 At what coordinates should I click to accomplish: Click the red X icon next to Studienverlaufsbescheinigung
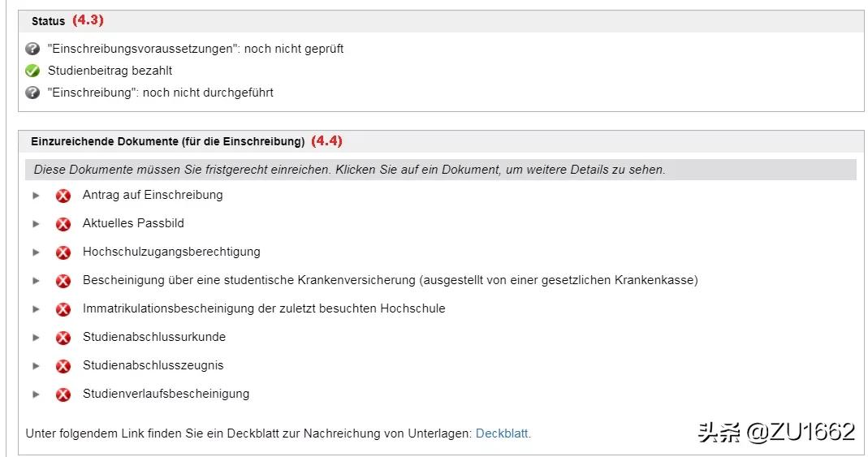tap(63, 394)
